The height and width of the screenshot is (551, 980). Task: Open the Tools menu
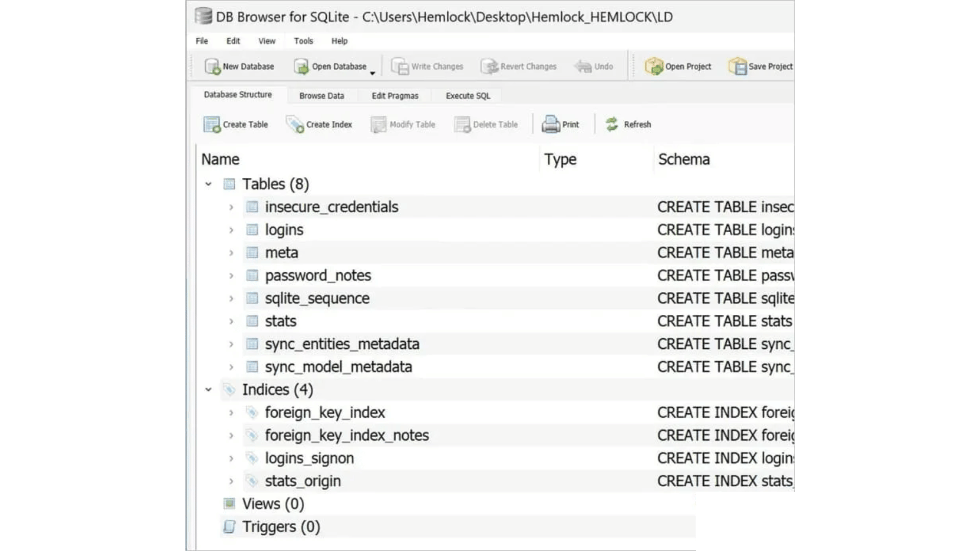[303, 41]
